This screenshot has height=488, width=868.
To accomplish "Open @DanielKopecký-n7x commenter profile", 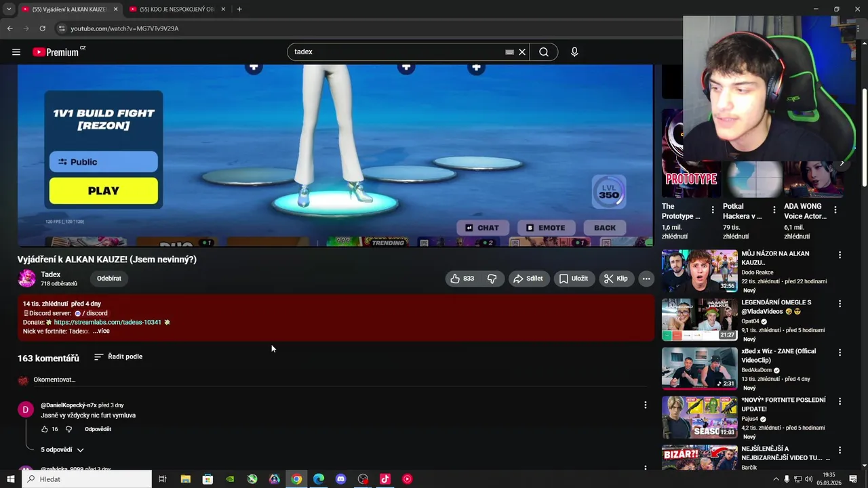I will (68, 405).
